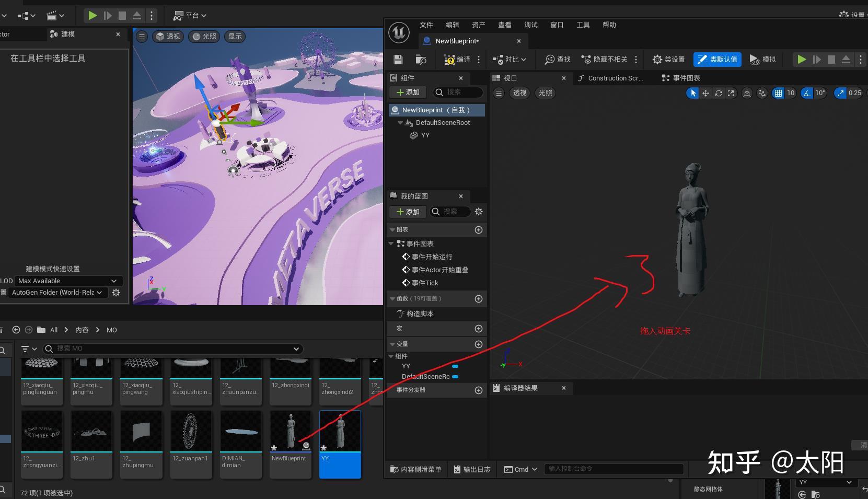The image size is (868, 499).
Task: Click 添加 to add a component
Action: click(408, 92)
